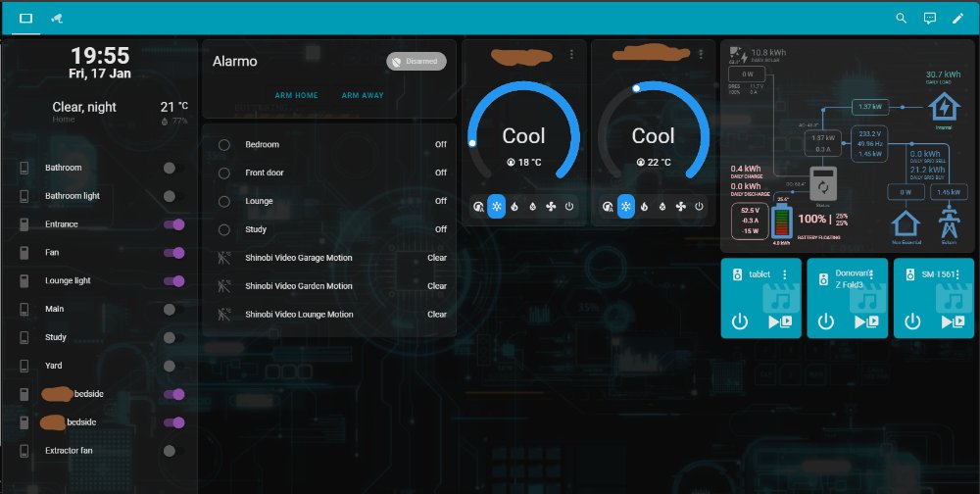Click the Yard device icon
This screenshot has height=494, width=980.
[24, 366]
